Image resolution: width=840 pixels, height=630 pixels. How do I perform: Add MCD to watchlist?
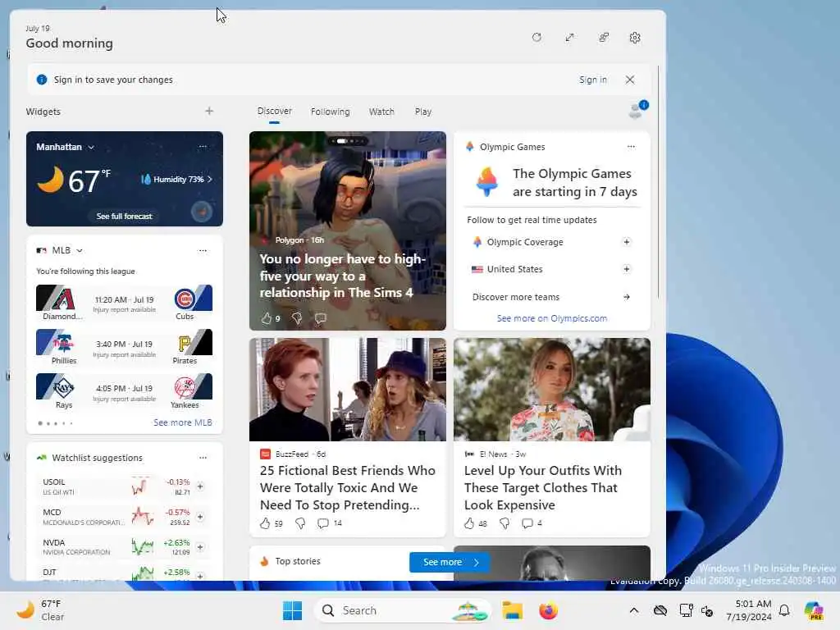(x=200, y=517)
